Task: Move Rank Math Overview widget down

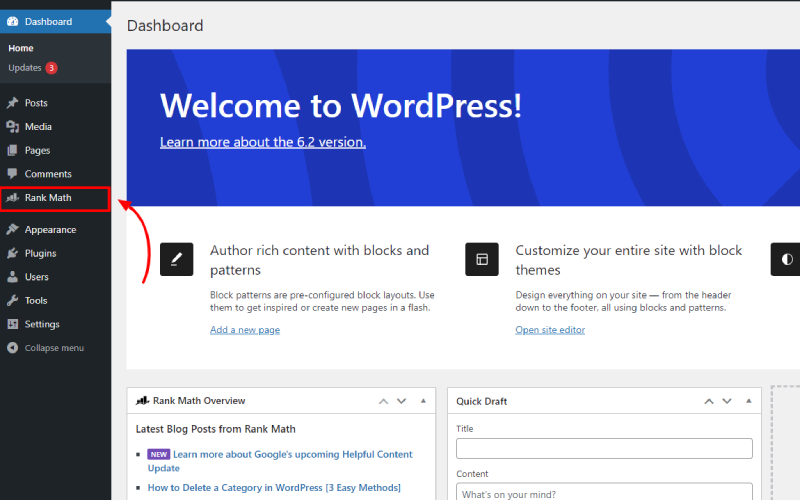Action: 402,402
